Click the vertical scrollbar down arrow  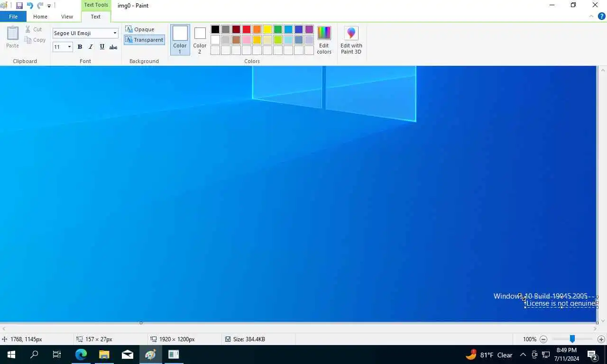pos(603,321)
